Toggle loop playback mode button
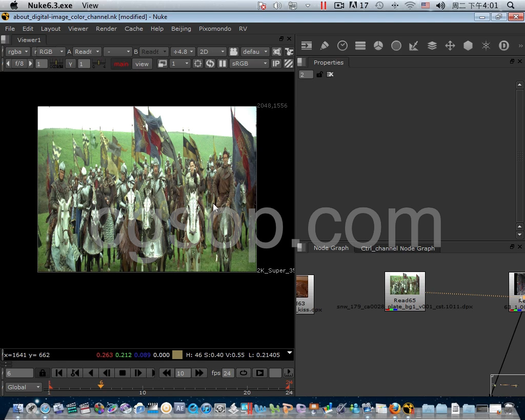The width and height of the screenshot is (525, 420). point(244,373)
